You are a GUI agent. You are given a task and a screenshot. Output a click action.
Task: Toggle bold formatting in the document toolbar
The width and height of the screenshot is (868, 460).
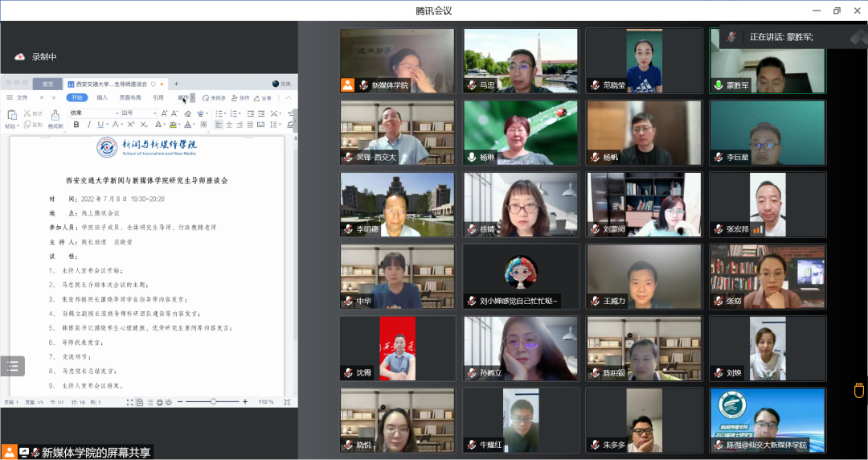tap(77, 125)
